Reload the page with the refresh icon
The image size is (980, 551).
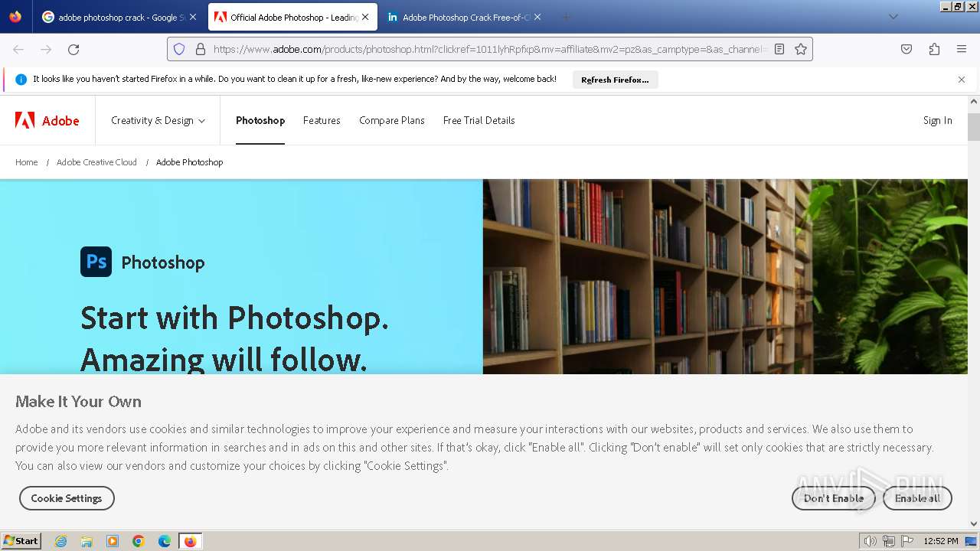pos(73,49)
